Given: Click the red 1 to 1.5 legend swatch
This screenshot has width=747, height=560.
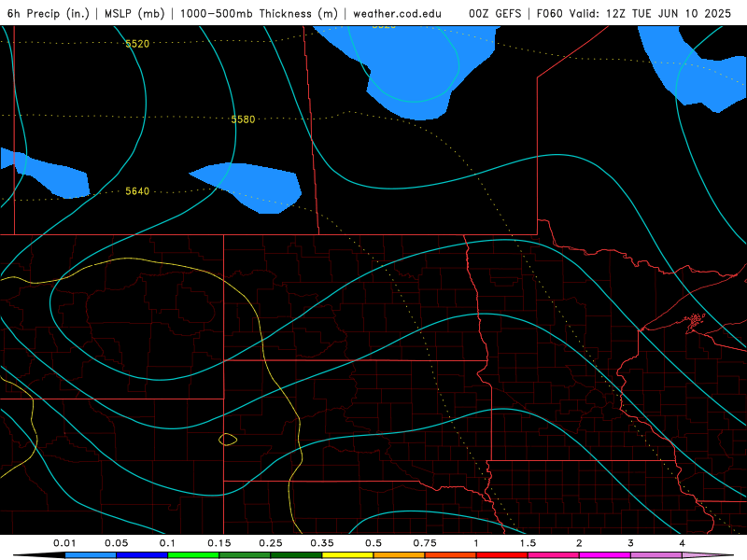Looking at the screenshot, I should pyautogui.click(x=502, y=555).
